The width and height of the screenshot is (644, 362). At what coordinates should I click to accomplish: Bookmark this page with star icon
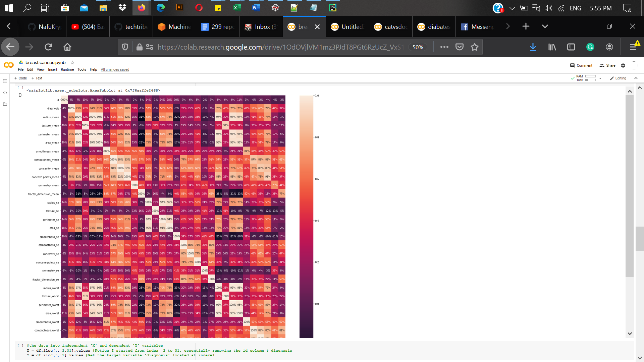474,47
